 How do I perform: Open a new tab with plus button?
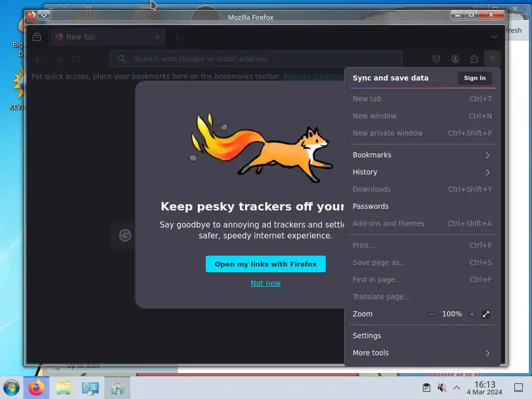click(176, 37)
